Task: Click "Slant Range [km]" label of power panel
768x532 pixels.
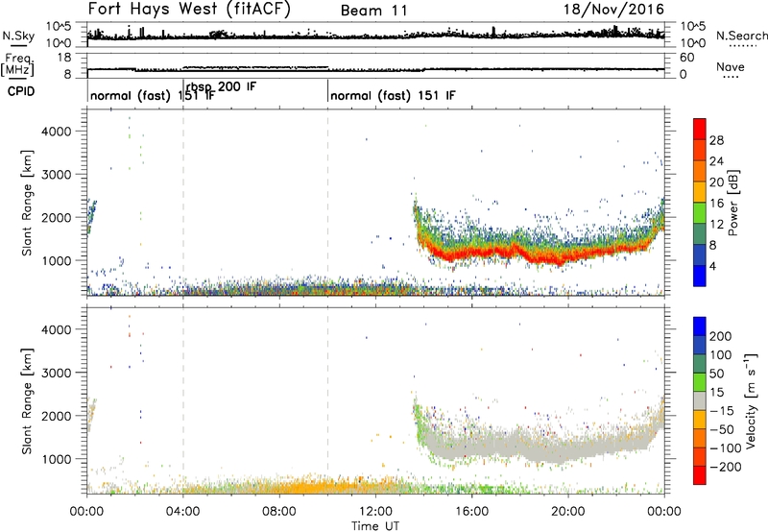Action: [x=27, y=203]
